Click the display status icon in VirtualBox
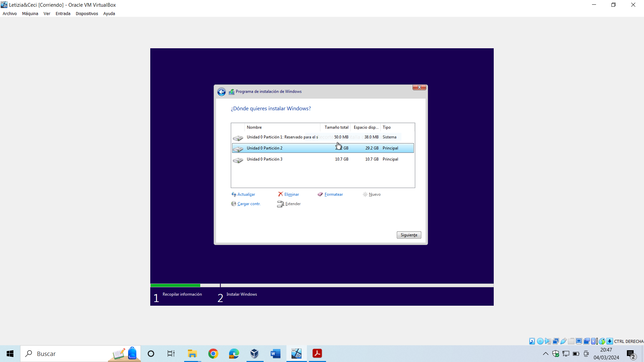This screenshot has height=362, width=644. (579, 341)
